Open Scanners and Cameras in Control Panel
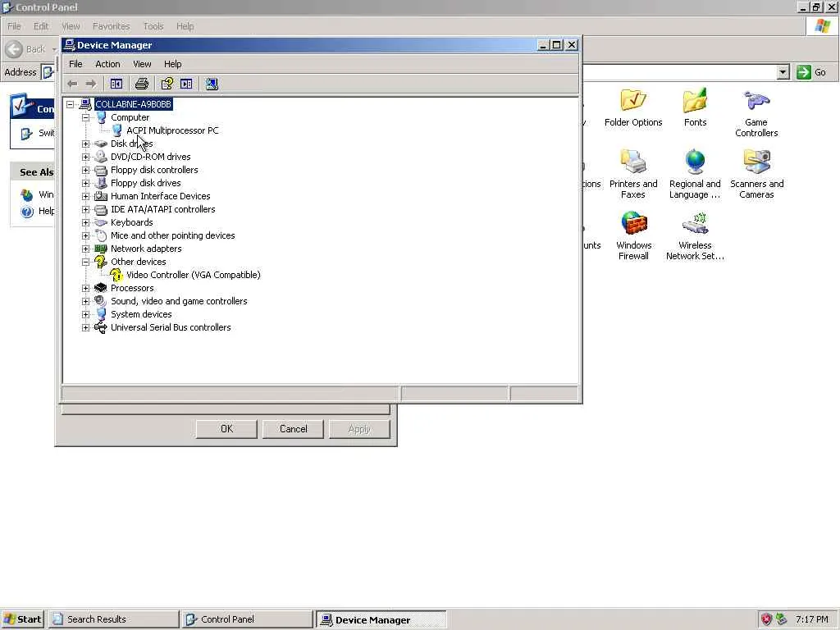 756,174
